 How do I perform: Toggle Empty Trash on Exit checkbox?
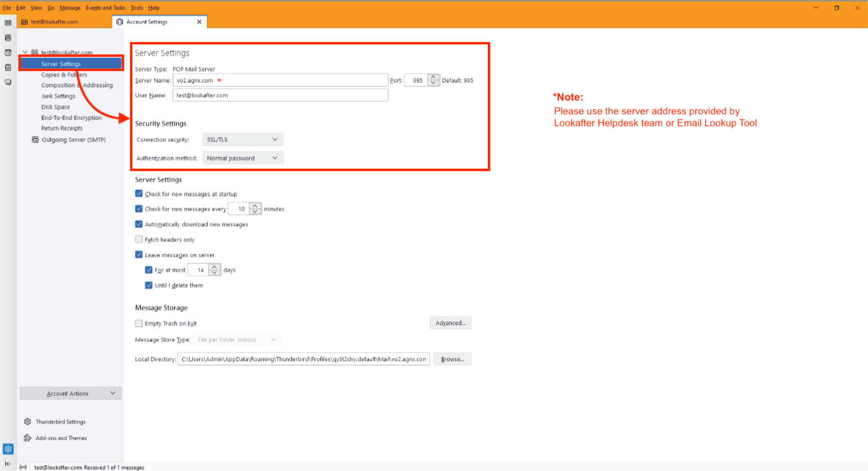coord(139,323)
